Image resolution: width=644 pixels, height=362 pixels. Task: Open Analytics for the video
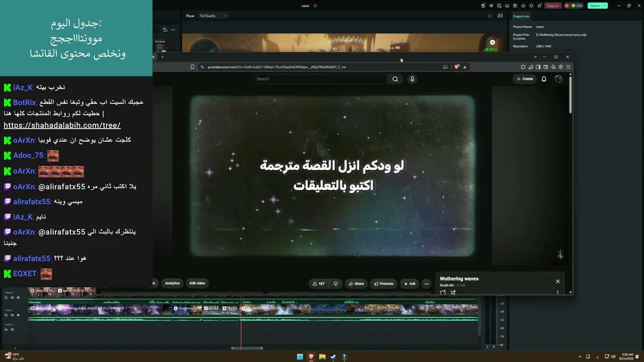point(172,284)
